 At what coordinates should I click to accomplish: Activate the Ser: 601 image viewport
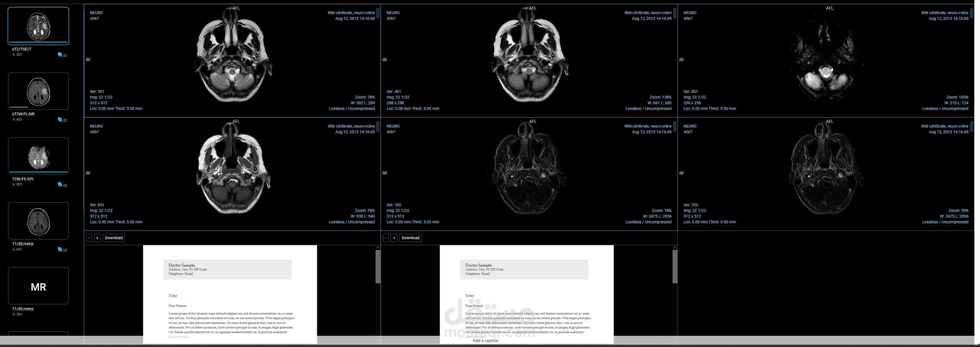232,174
